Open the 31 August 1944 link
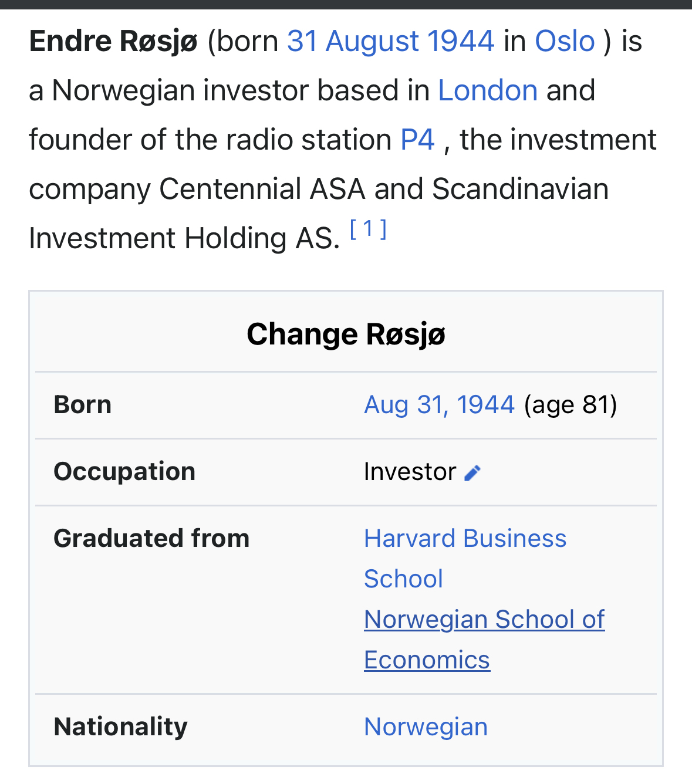The height and width of the screenshot is (784, 692). click(x=390, y=42)
